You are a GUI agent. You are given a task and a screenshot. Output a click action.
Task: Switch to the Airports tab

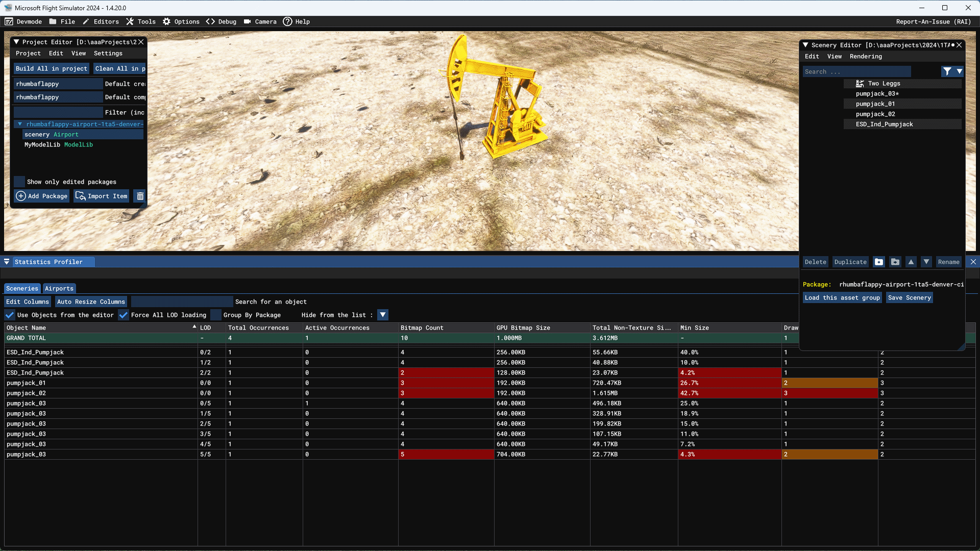click(x=59, y=288)
